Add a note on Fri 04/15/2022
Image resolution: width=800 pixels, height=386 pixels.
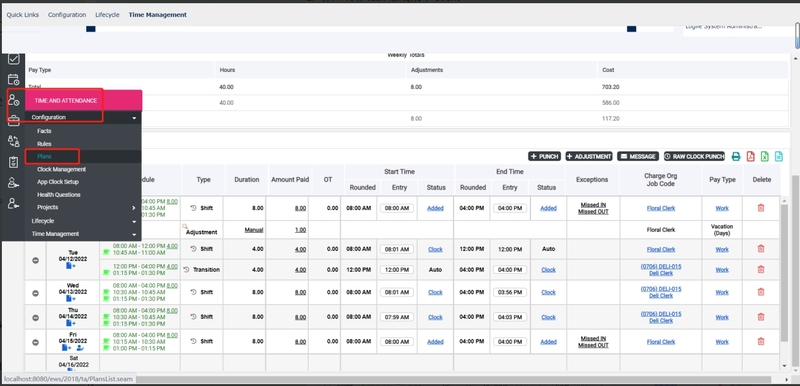pyautogui.click(x=66, y=348)
